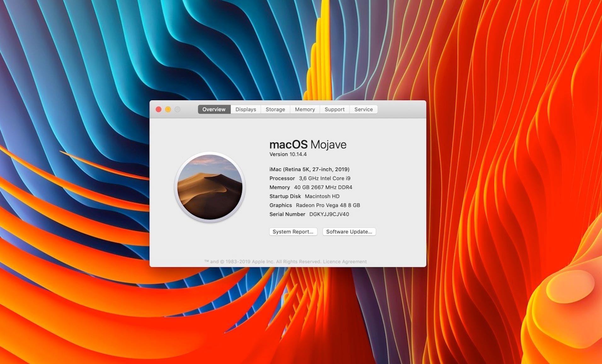Viewport: 602px width, 364px height.
Task: Click the Startup Disk label
Action: point(285,196)
